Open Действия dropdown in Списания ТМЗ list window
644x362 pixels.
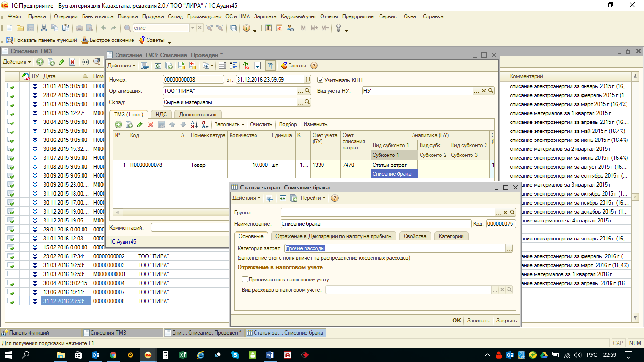click(x=17, y=62)
